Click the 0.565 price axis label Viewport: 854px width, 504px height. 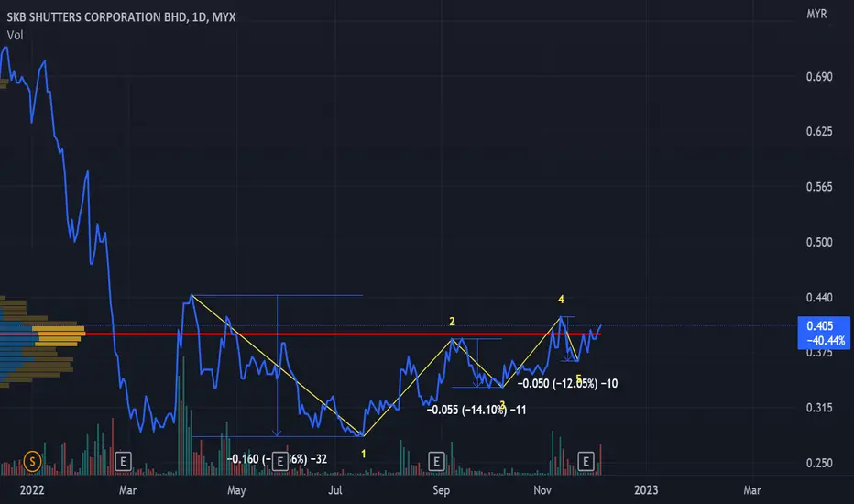click(819, 187)
